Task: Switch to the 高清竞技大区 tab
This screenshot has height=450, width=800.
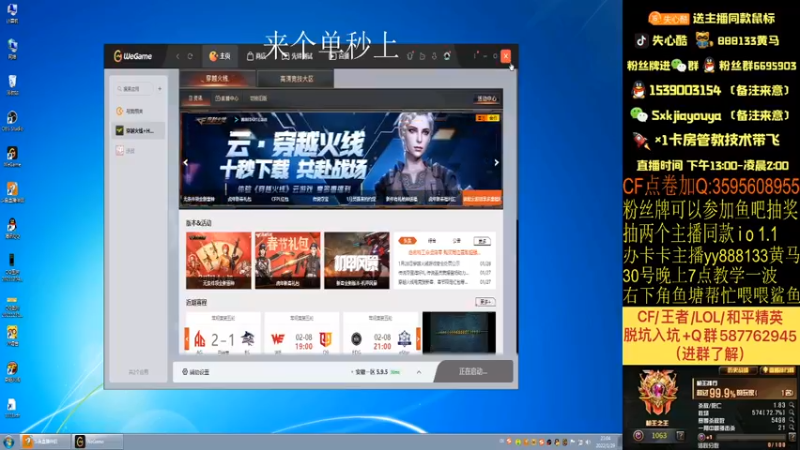Action: click(296, 79)
